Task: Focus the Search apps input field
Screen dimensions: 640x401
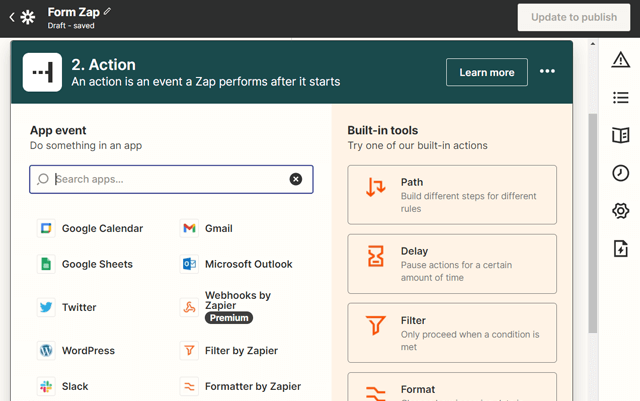Action: 171,179
